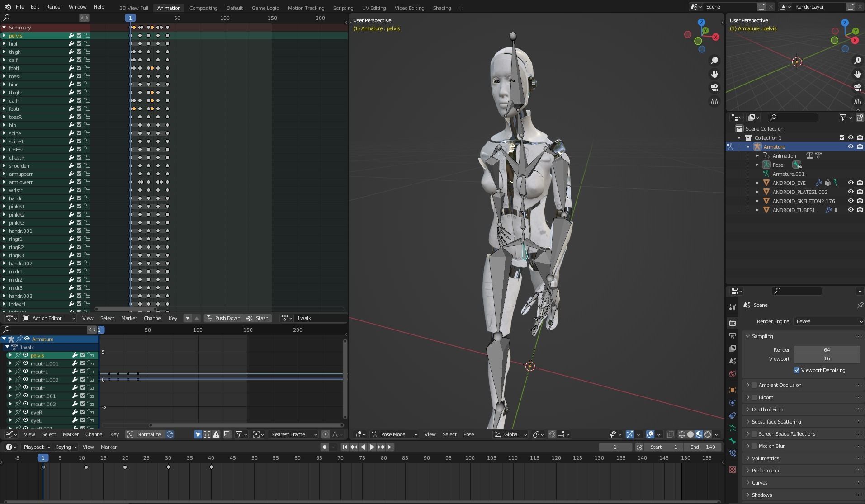Select wireframe shading mode icon
Viewport: 865px width, 504px height.
pyautogui.click(x=681, y=434)
